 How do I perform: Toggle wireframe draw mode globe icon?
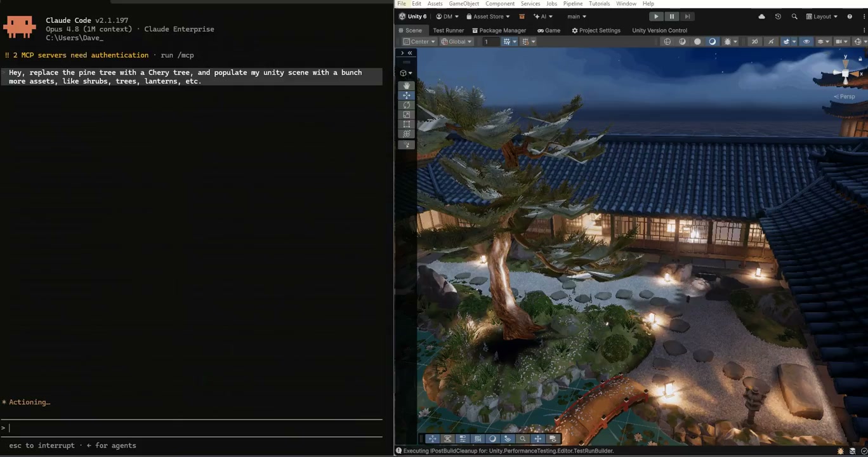point(667,42)
